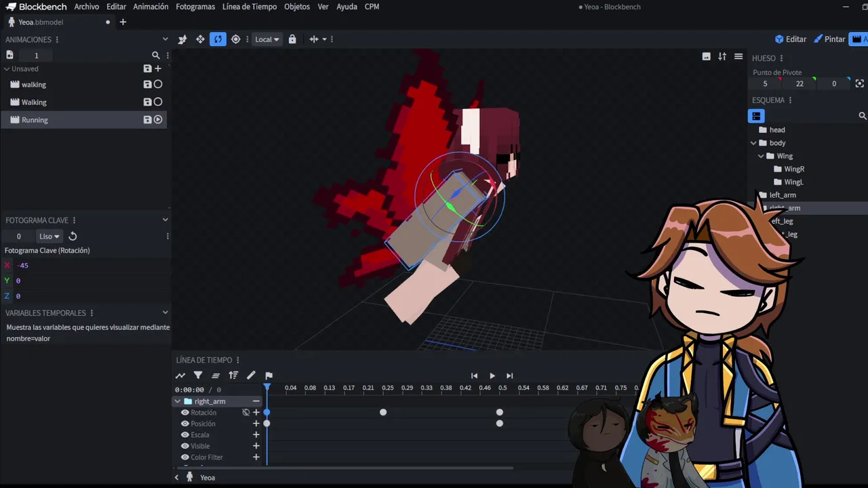The image size is (868, 488).
Task: Add keyframe to Escala channel
Action: [x=256, y=434]
